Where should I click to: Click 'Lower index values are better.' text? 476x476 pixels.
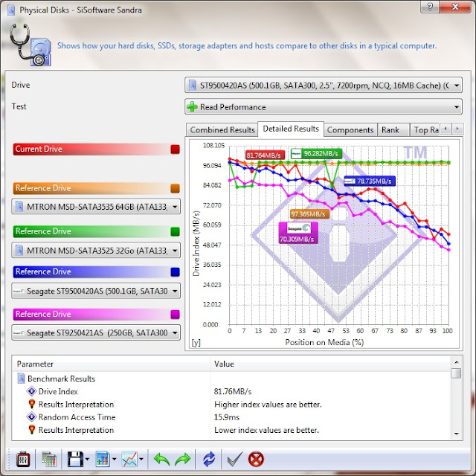click(266, 430)
